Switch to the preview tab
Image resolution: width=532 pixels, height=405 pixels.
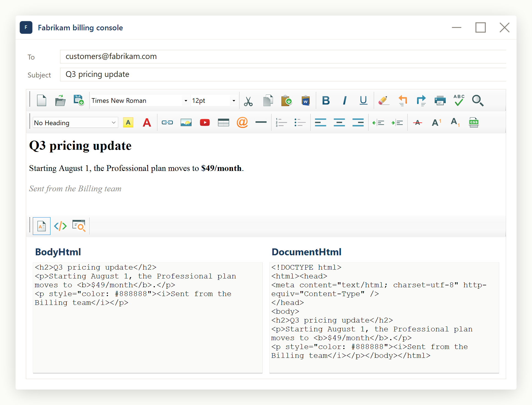coord(79,226)
